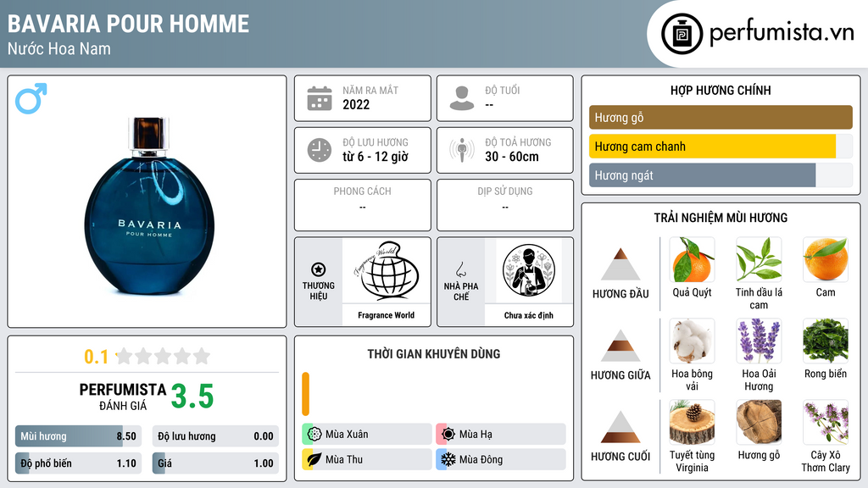Click the Hương giữa pyramid icon
Viewport: 868px width, 488px height.
620,346
